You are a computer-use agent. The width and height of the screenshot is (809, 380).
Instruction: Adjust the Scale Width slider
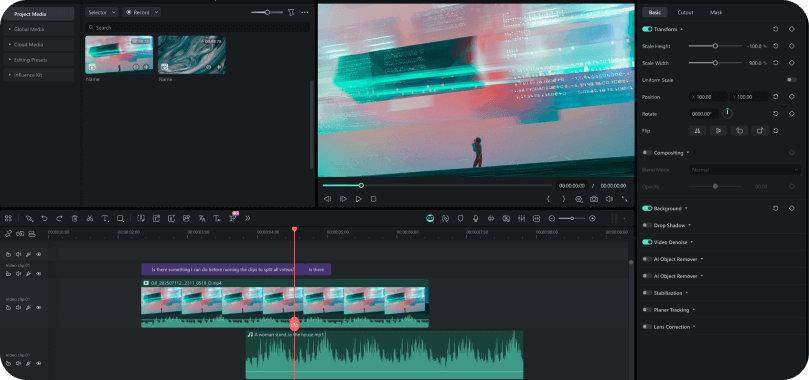[715, 63]
